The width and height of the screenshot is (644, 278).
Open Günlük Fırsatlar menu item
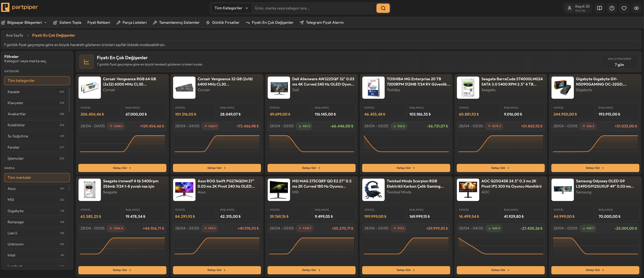click(x=222, y=22)
